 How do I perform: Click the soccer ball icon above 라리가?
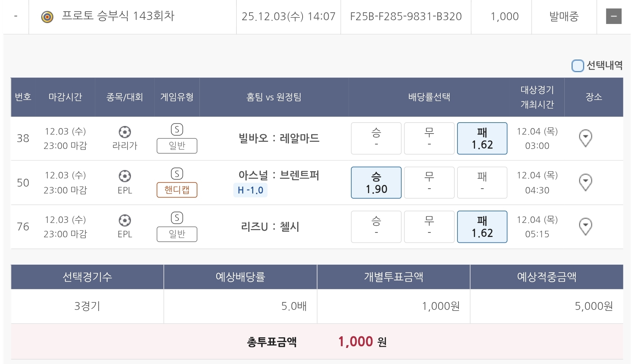(125, 132)
